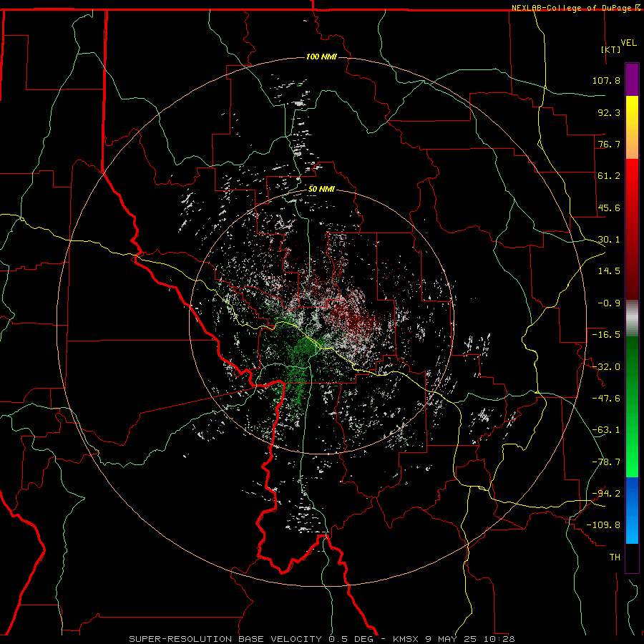The height and width of the screenshot is (644, 644).
Task: Click the 14.5 legend value
Action: [x=609, y=271]
